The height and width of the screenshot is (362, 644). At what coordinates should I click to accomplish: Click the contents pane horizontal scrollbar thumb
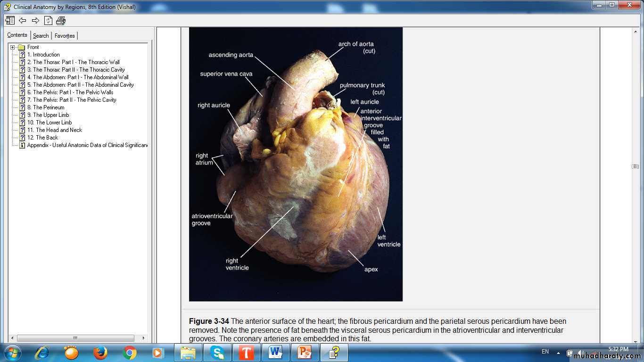[x=75, y=338]
